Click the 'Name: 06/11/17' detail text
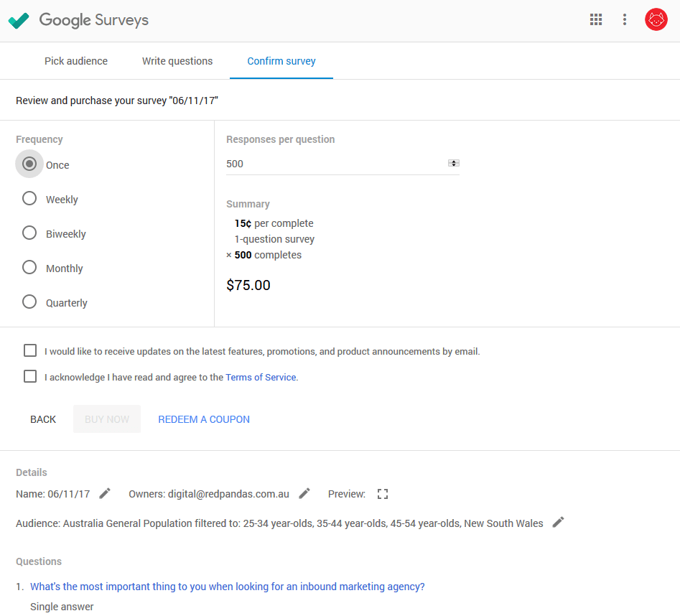This screenshot has height=616, width=680. point(53,494)
